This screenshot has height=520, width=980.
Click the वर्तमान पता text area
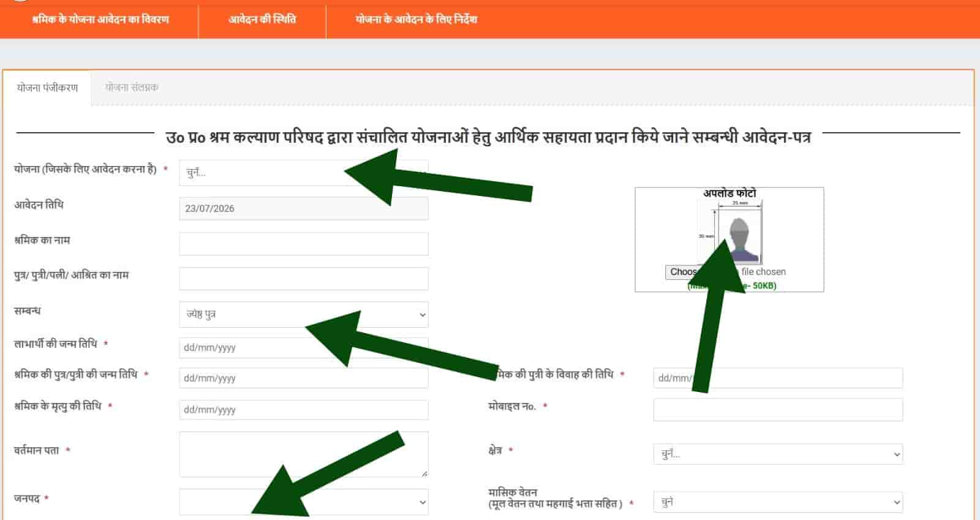click(304, 454)
